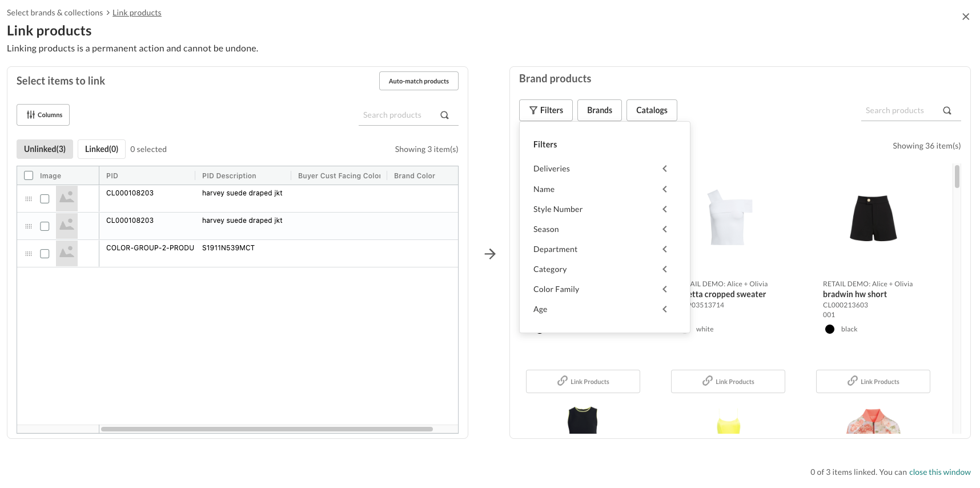Expand the Color Family filter
The image size is (980, 488).
pos(664,289)
